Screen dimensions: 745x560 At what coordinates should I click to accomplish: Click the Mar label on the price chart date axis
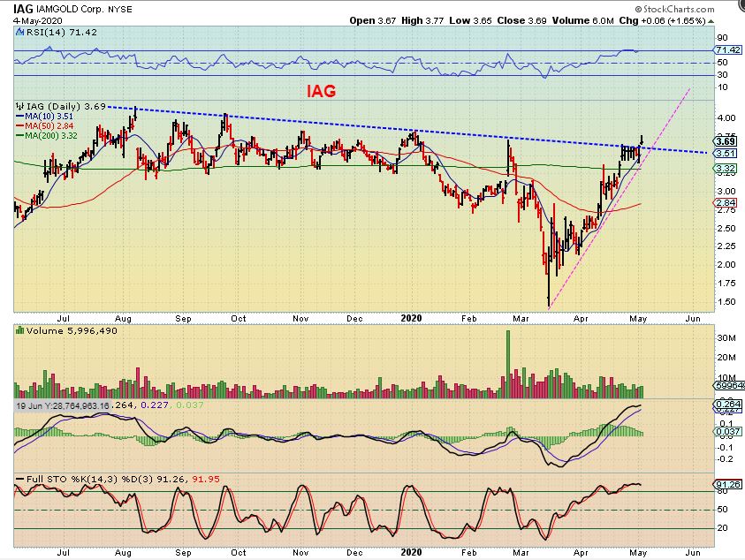(x=521, y=318)
